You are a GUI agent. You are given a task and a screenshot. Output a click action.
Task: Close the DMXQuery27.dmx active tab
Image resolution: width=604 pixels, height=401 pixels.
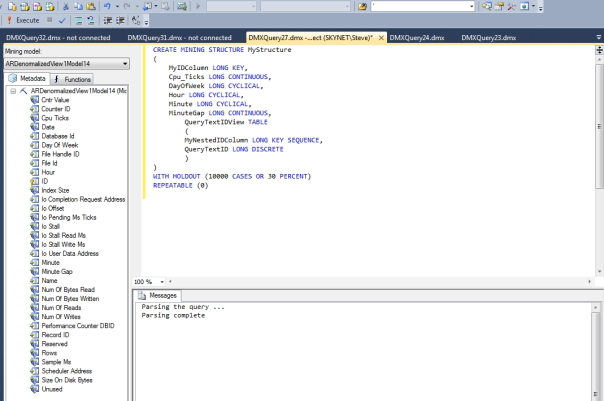click(x=379, y=38)
